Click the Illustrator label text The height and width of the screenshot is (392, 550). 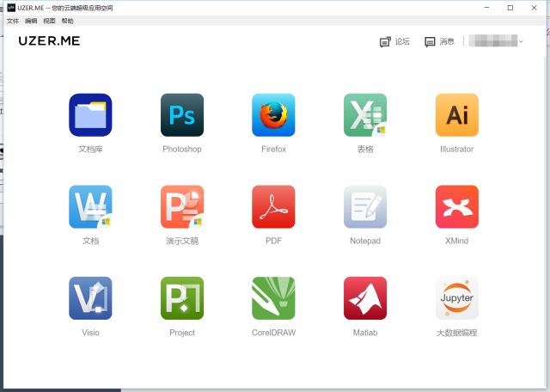coord(456,150)
